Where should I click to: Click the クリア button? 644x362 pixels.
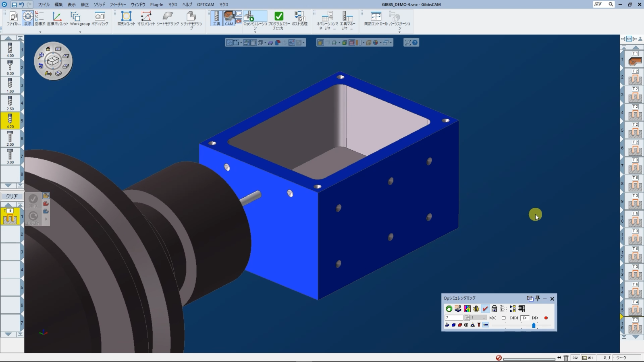click(x=12, y=196)
